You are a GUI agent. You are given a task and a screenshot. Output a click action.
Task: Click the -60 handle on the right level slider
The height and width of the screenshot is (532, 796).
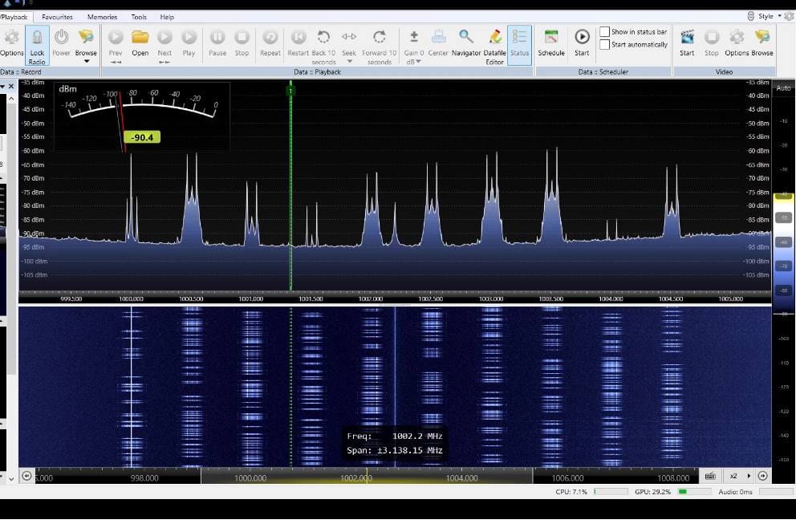[784, 242]
